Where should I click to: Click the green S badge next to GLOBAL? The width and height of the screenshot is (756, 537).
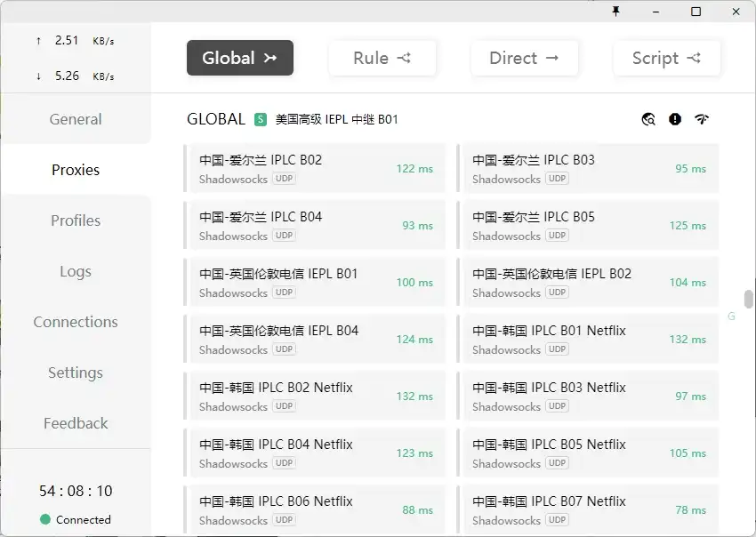pyautogui.click(x=261, y=119)
